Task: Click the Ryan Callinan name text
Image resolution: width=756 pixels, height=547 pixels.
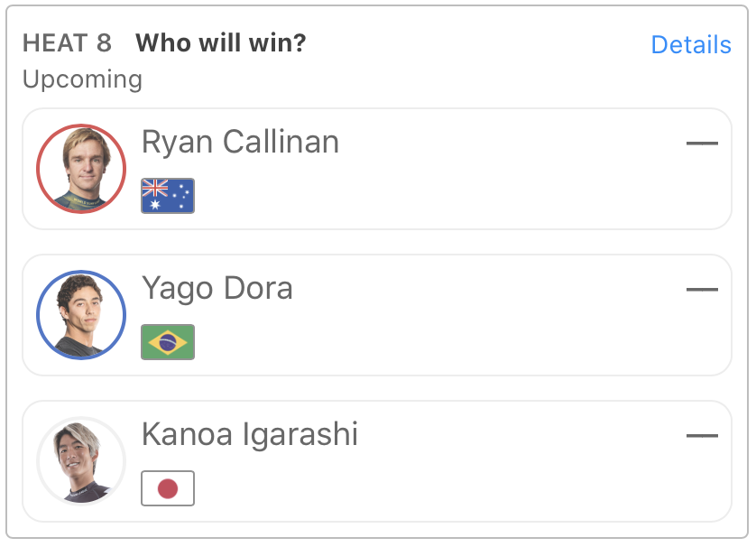Action: pos(240,143)
